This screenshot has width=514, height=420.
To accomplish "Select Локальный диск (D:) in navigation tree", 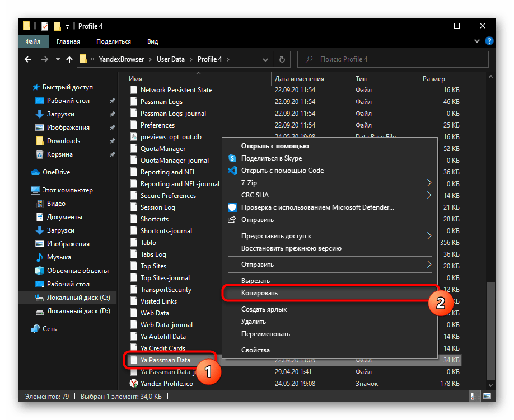I will click(x=78, y=311).
